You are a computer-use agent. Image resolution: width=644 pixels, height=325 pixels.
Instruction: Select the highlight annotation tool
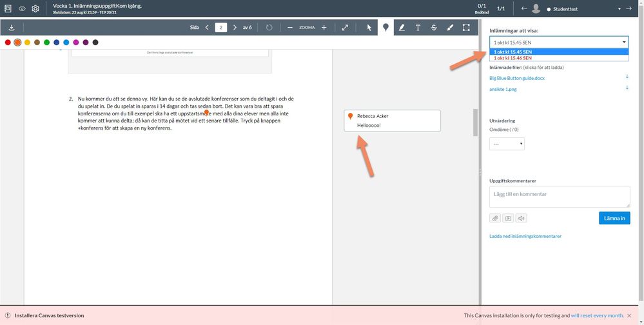pos(402,28)
